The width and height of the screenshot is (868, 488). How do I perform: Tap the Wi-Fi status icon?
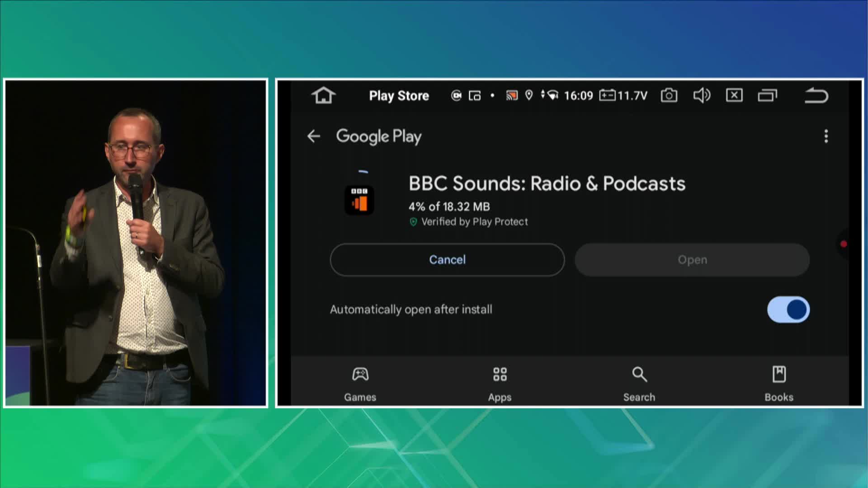point(552,95)
